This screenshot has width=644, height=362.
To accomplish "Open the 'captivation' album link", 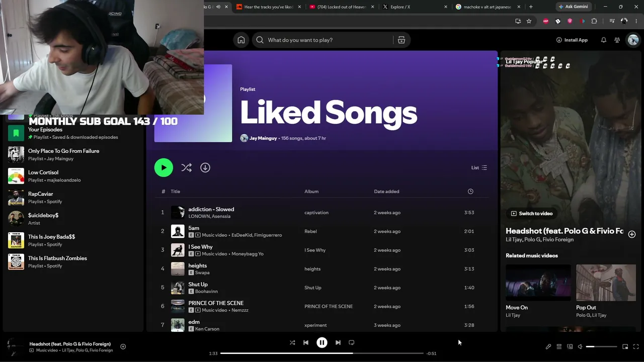I will (316, 213).
